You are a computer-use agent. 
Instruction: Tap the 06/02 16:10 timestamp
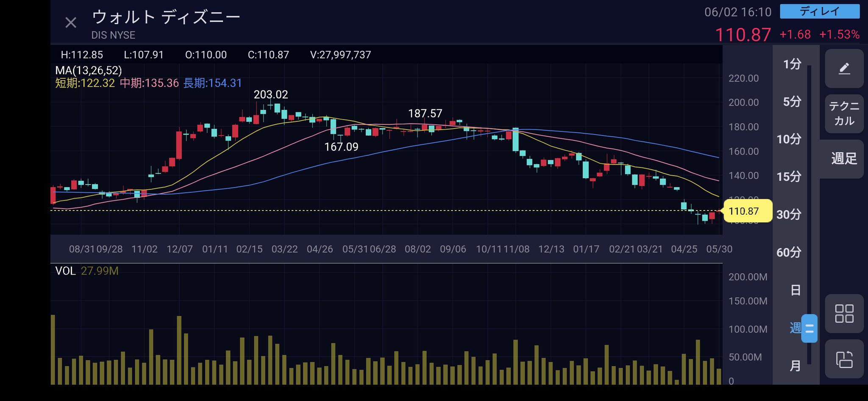tap(738, 12)
